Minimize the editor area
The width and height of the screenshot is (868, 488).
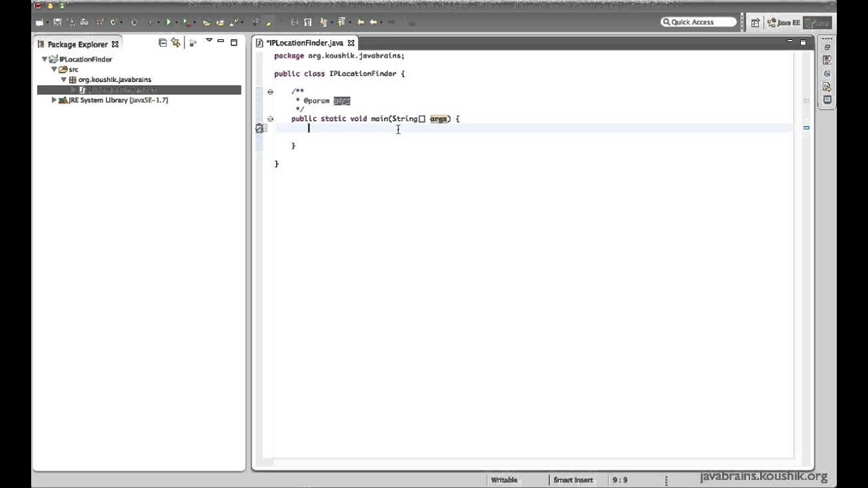pos(790,42)
